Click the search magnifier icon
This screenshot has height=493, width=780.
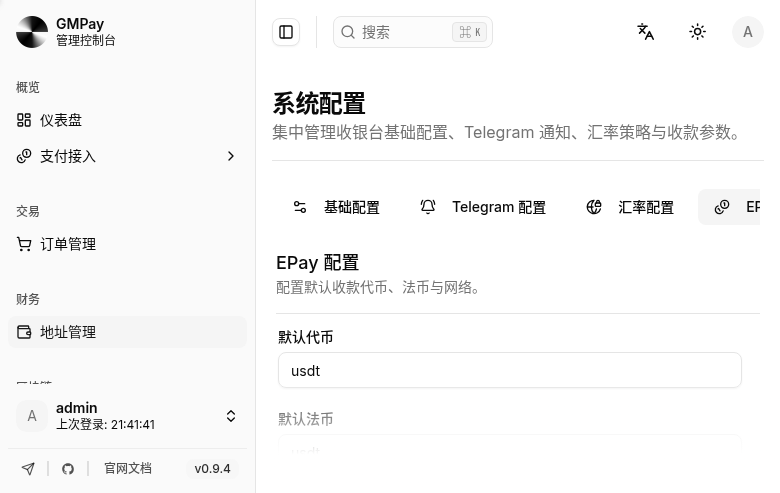point(348,32)
